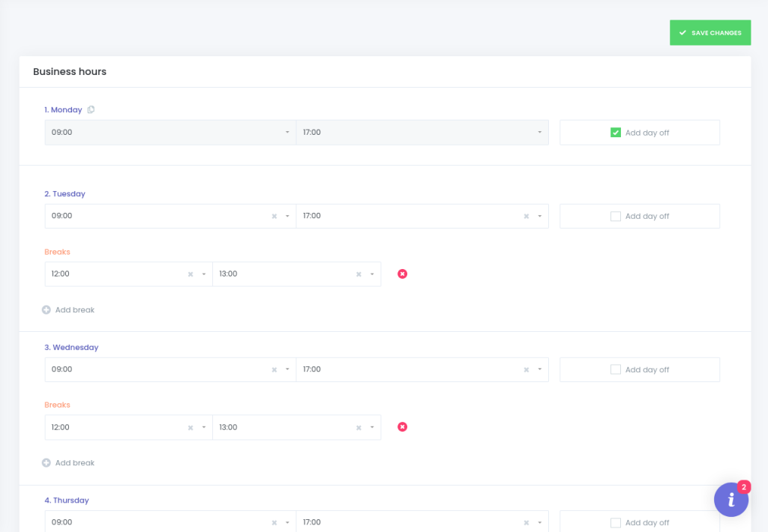Click the copy icon next to Monday
This screenshot has width=768, height=532.
click(x=91, y=109)
